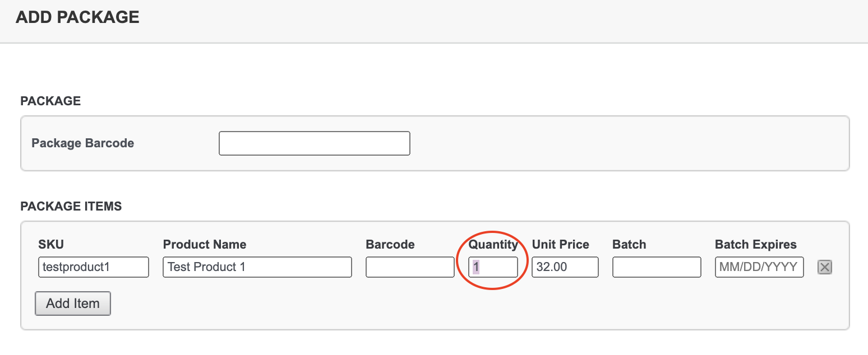Click the Package Barcode label
Image resolution: width=868 pixels, height=355 pixels.
click(x=83, y=143)
